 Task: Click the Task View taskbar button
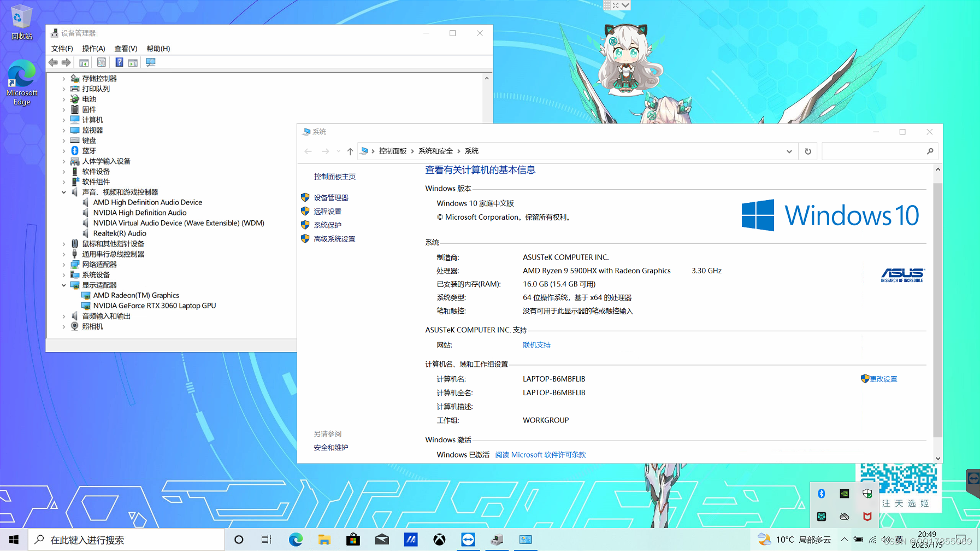coord(266,540)
